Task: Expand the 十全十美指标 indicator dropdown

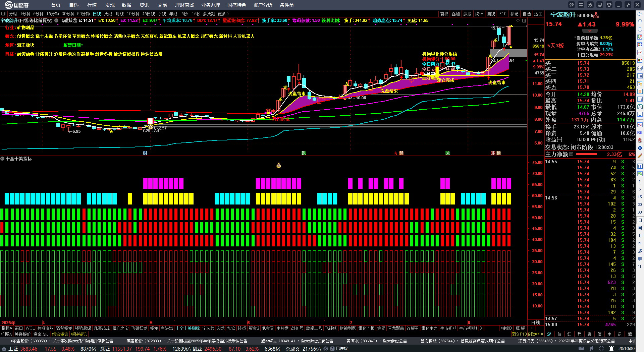Action: coord(2,159)
